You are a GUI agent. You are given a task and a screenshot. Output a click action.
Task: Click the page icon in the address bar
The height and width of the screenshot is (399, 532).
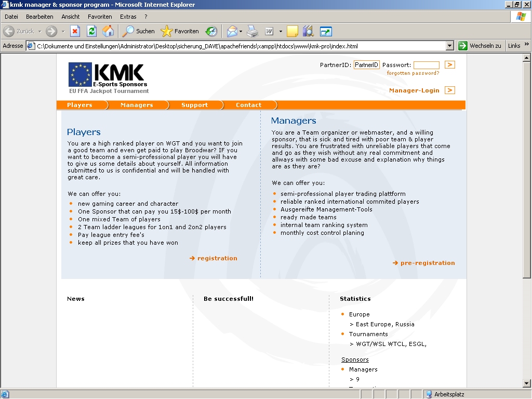31,46
